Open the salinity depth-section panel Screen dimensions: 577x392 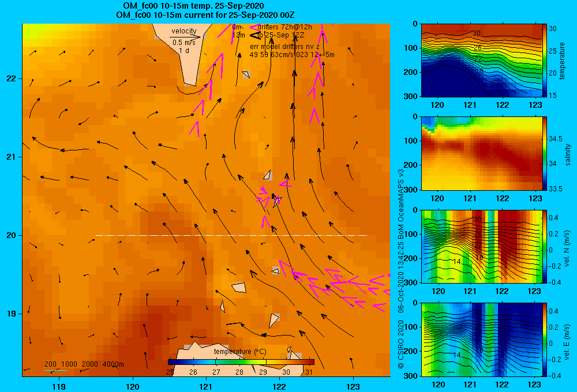coord(481,153)
